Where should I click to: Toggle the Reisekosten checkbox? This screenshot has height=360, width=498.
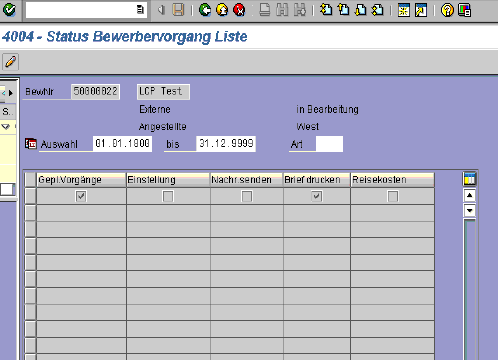click(x=393, y=196)
